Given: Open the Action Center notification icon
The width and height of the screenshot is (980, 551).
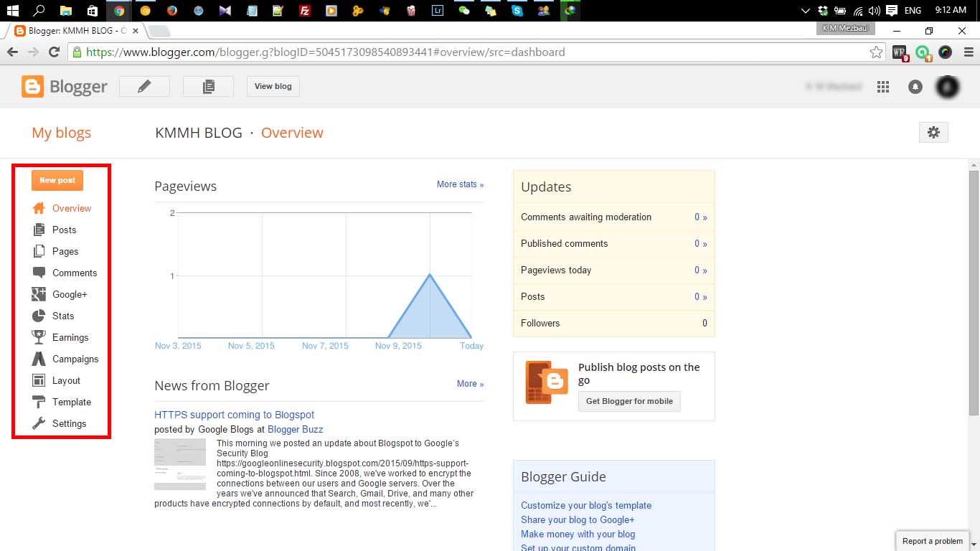Looking at the screenshot, I should [x=892, y=11].
